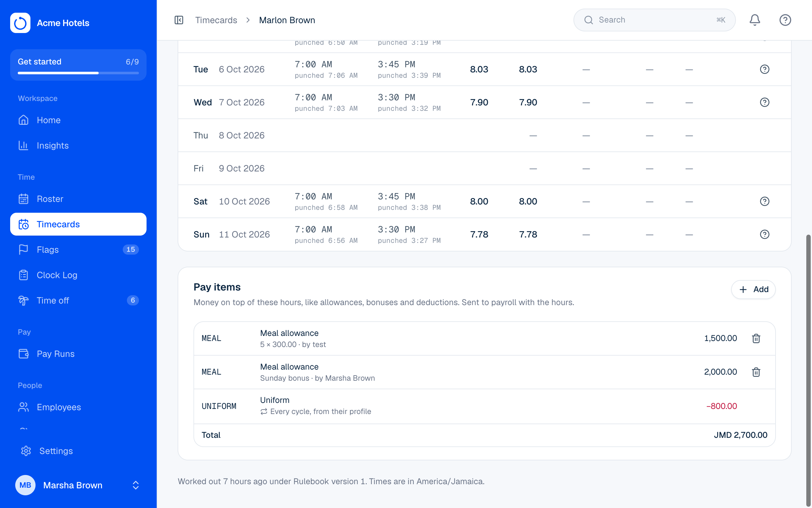Viewport: 812px width, 508px height.
Task: Click Sunday start time 7:00 AM
Action: click(x=313, y=230)
